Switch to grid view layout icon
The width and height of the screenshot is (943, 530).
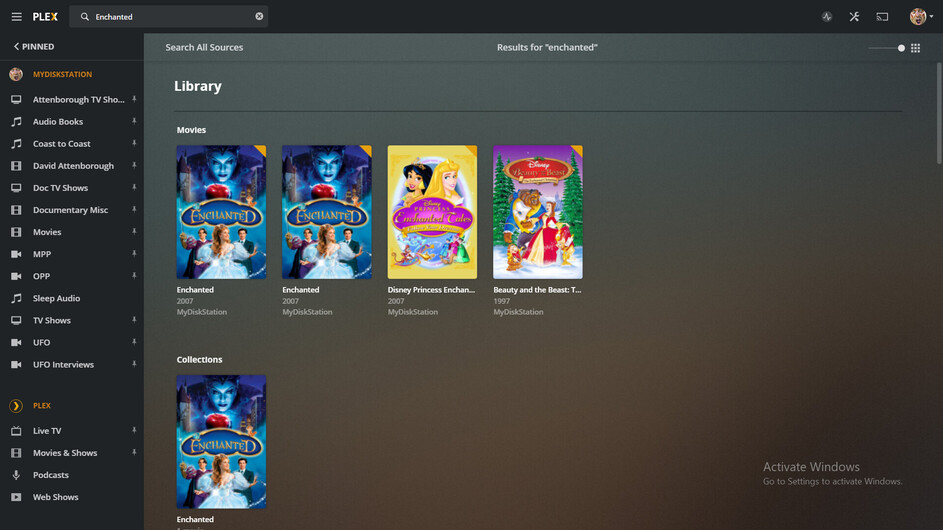915,48
